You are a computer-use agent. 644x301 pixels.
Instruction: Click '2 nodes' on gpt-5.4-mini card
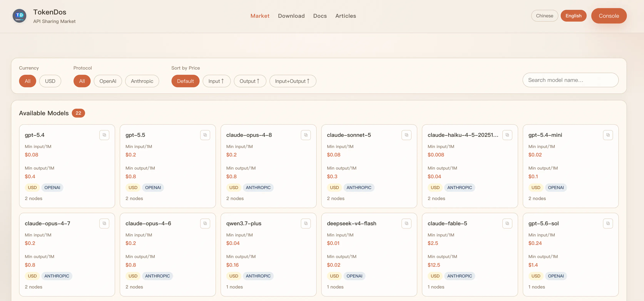click(x=537, y=198)
